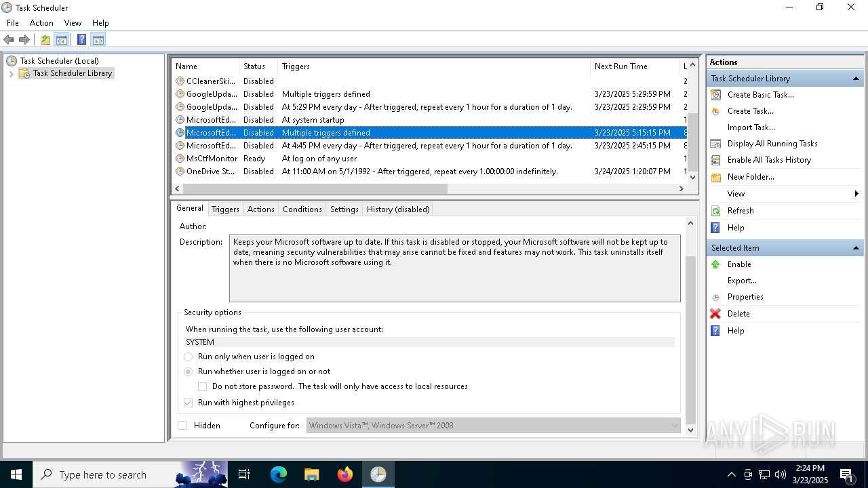Image resolution: width=868 pixels, height=488 pixels.
Task: Click the clock icon of CCleanerSki task
Action: tap(180, 81)
